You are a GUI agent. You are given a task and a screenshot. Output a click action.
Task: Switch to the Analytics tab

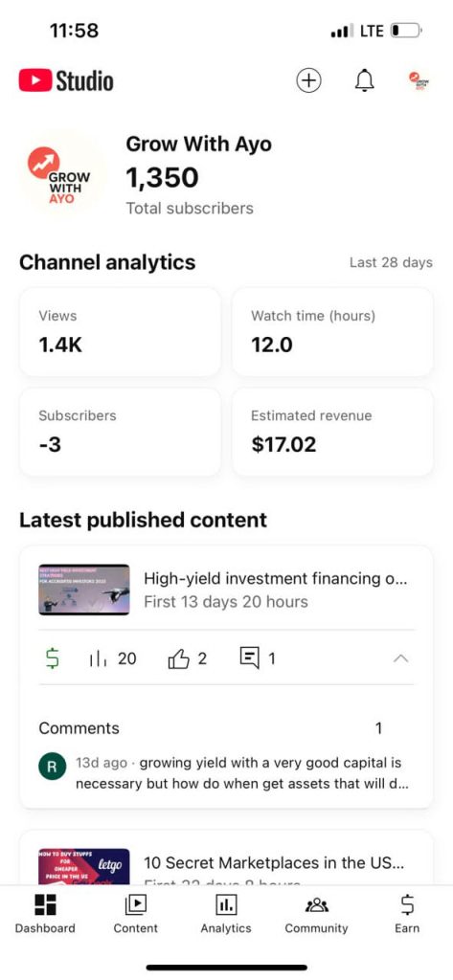226,914
